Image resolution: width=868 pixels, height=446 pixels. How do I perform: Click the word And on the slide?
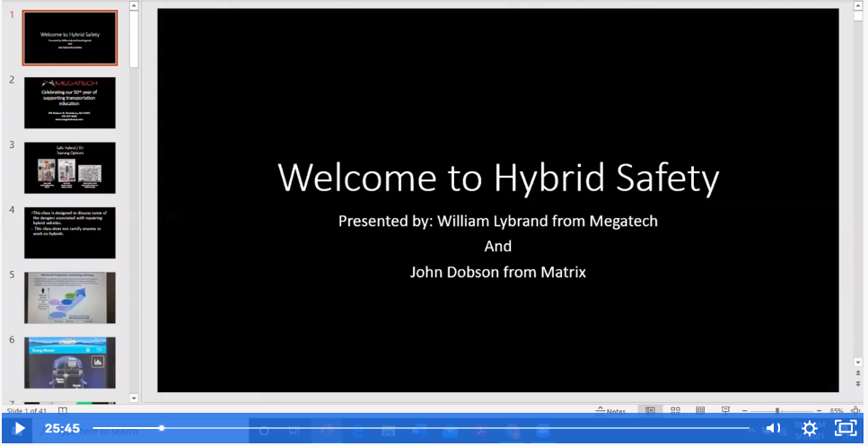[x=497, y=246]
